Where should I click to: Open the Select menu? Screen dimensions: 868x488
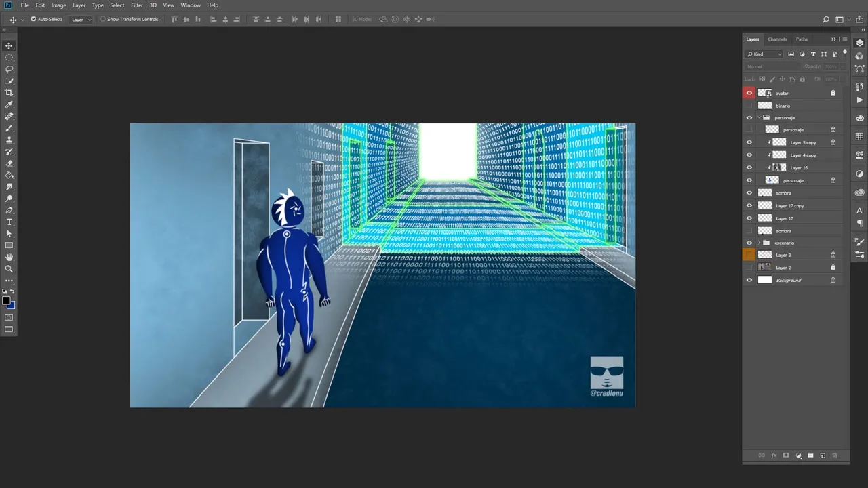click(x=117, y=5)
